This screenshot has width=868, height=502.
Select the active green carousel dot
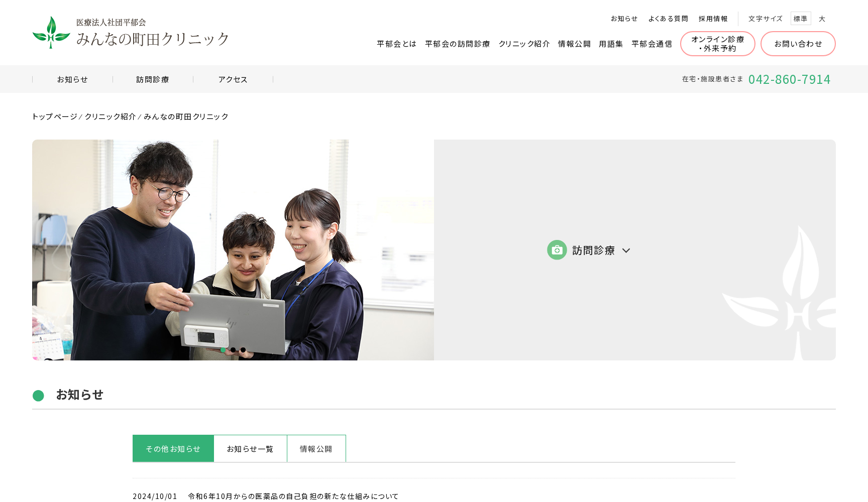click(223, 350)
